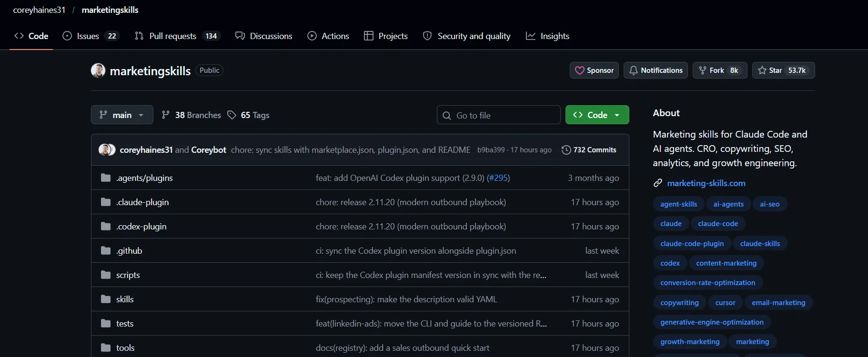Open the content-marketing topic tag

tap(727, 263)
